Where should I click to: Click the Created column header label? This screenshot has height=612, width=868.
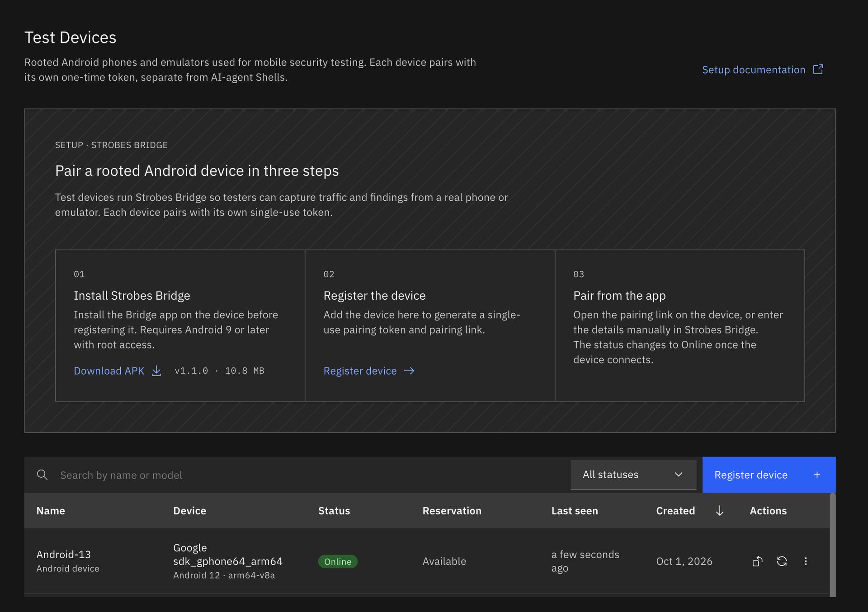pyautogui.click(x=675, y=511)
